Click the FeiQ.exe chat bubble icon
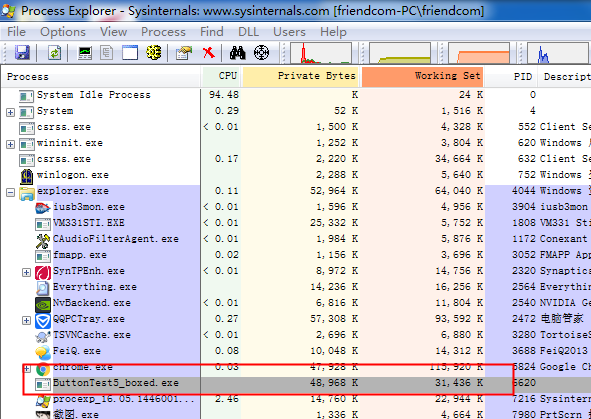The width and height of the screenshot is (591, 419). 43,353
